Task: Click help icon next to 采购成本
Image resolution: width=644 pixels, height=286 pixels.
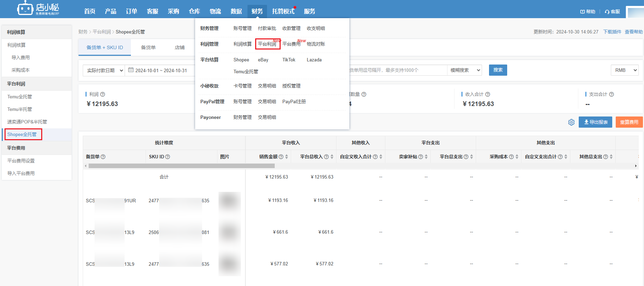Action: 511,157
